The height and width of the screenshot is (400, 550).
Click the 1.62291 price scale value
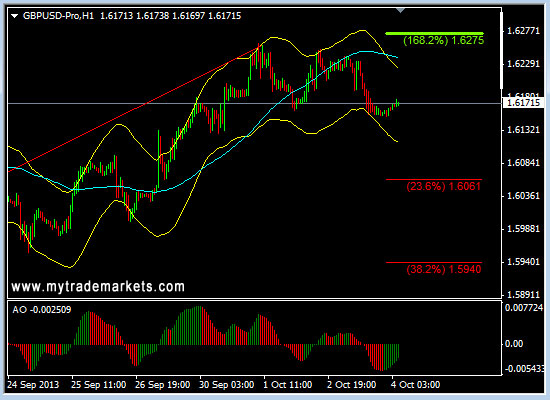tap(523, 64)
